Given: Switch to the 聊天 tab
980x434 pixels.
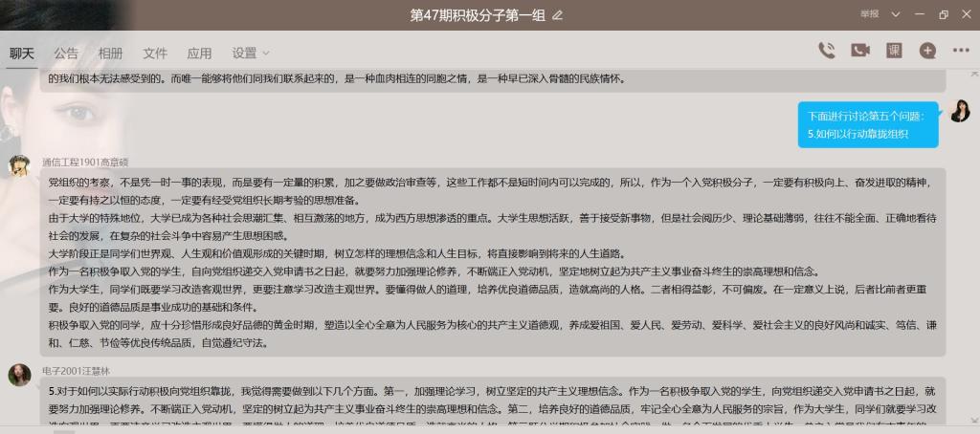Looking at the screenshot, I should click(x=22, y=53).
